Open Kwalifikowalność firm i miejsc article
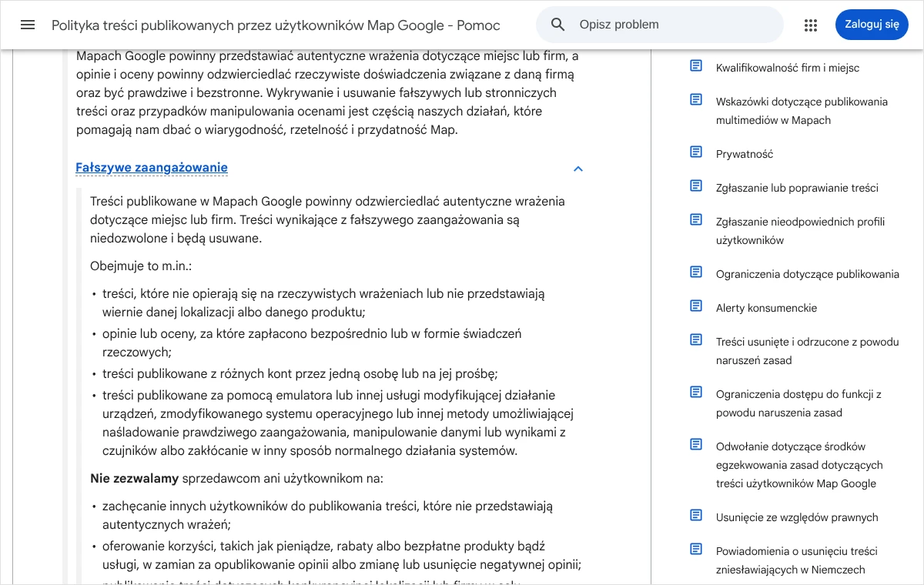 coord(788,68)
